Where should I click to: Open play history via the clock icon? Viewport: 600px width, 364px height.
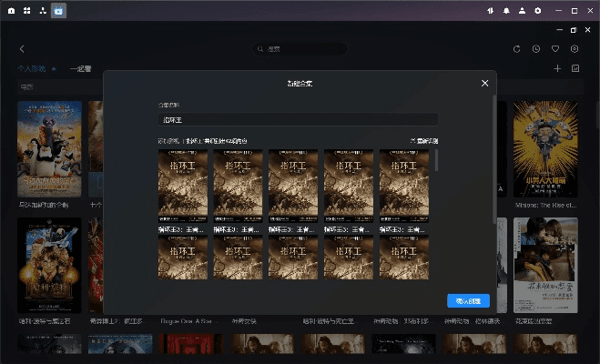pos(536,49)
